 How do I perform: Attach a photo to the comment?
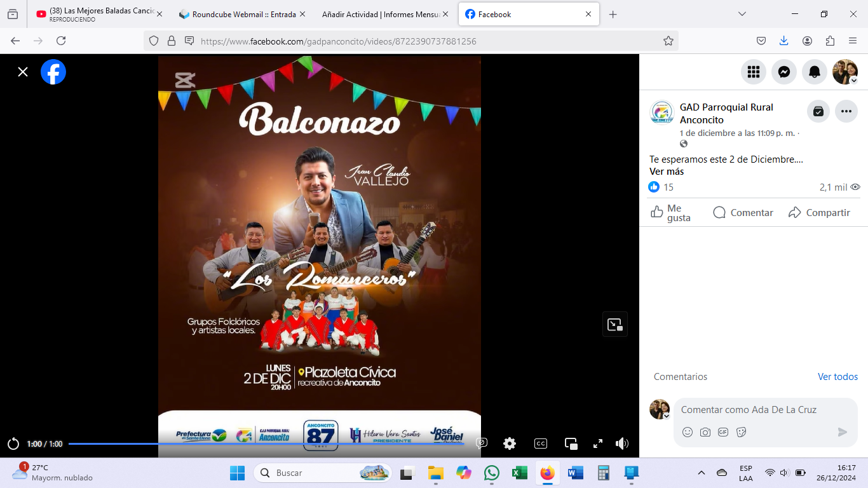pyautogui.click(x=705, y=432)
